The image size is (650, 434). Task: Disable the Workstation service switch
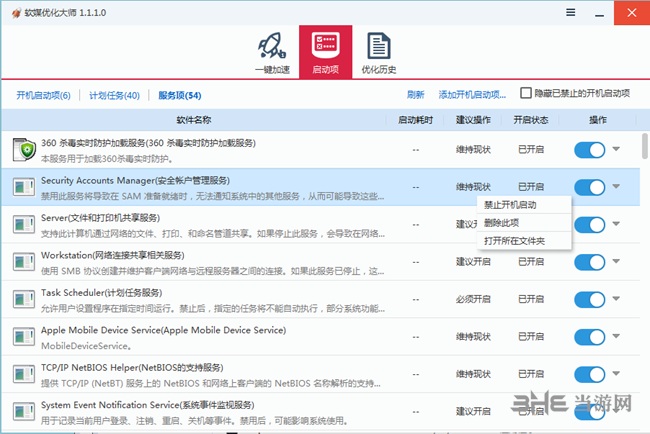click(589, 262)
